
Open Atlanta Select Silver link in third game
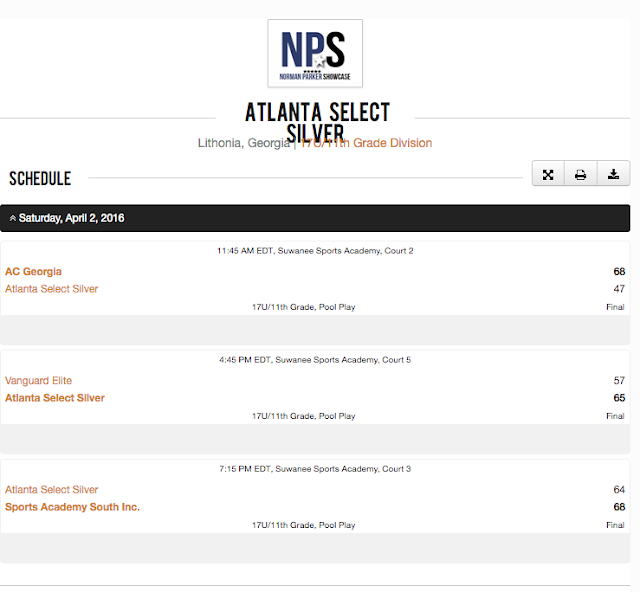coord(52,490)
